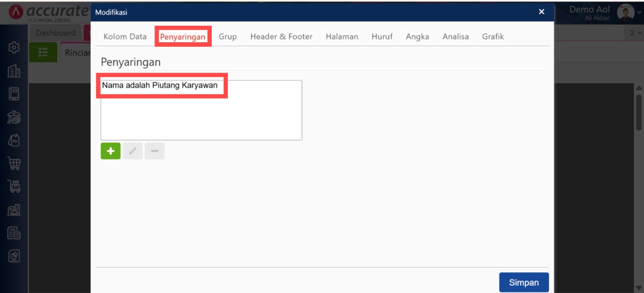The height and width of the screenshot is (293, 644).
Task: Switch to the Kolom Data tab
Action: coord(125,37)
